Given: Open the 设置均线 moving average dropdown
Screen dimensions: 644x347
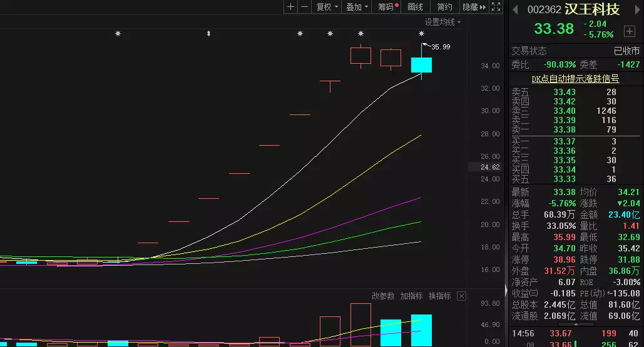Looking at the screenshot, I should [442, 22].
